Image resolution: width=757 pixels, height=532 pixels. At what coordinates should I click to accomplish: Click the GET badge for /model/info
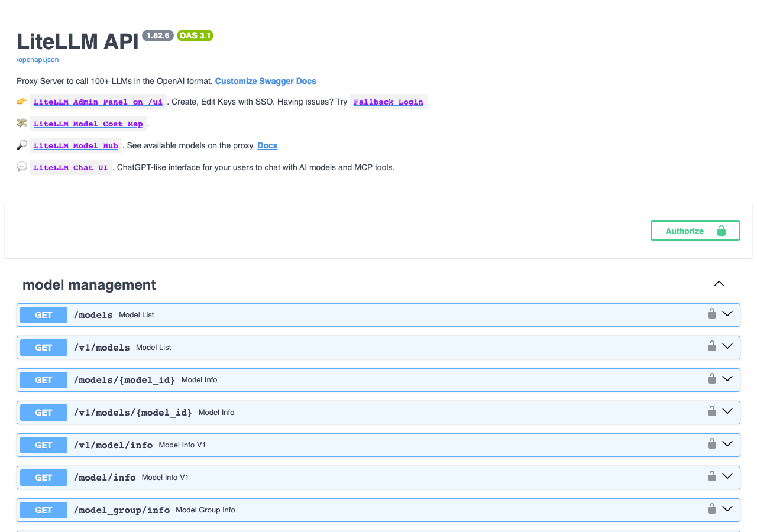point(44,478)
